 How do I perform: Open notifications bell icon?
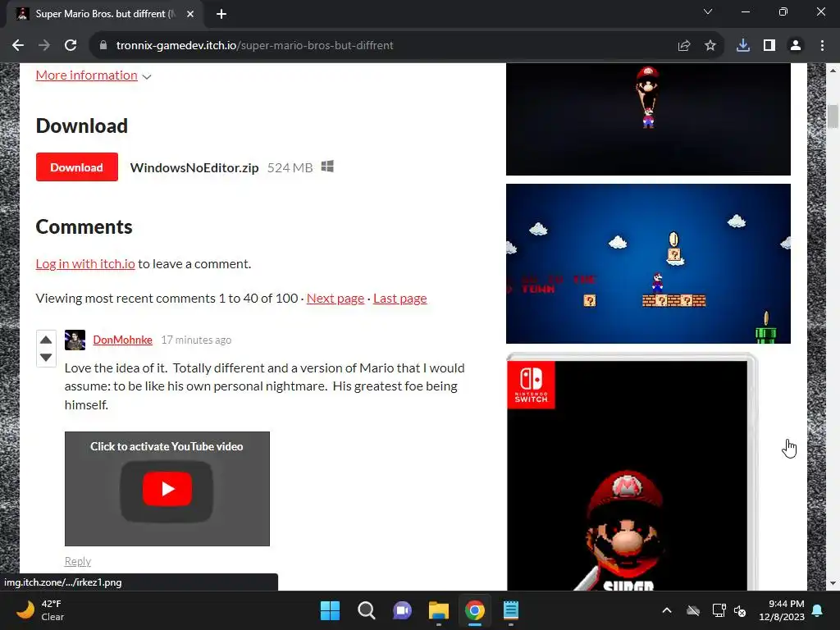818,610
